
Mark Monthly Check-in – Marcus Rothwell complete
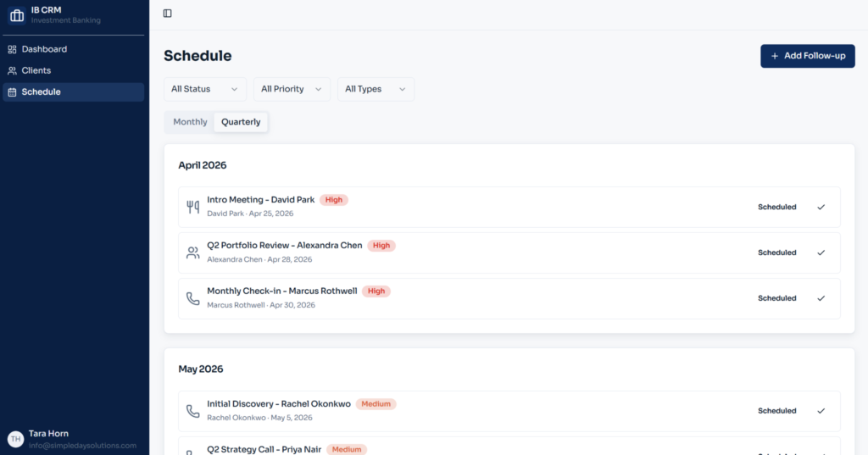click(821, 298)
